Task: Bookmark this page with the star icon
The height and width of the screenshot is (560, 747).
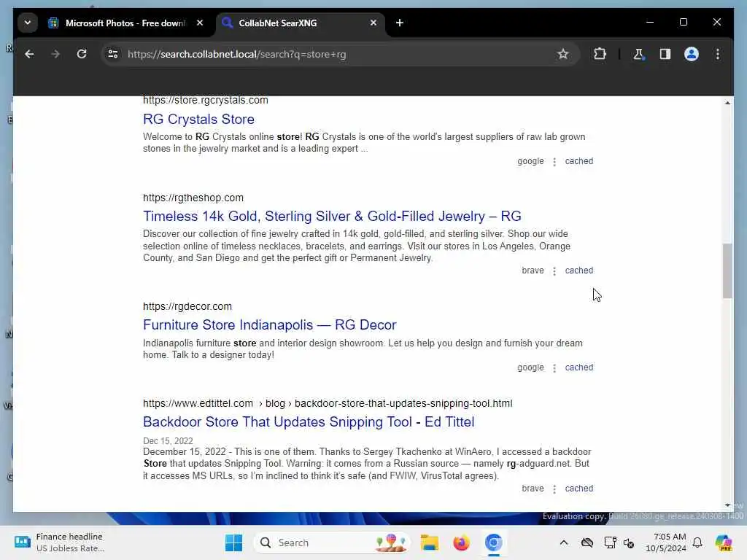Action: (562, 54)
